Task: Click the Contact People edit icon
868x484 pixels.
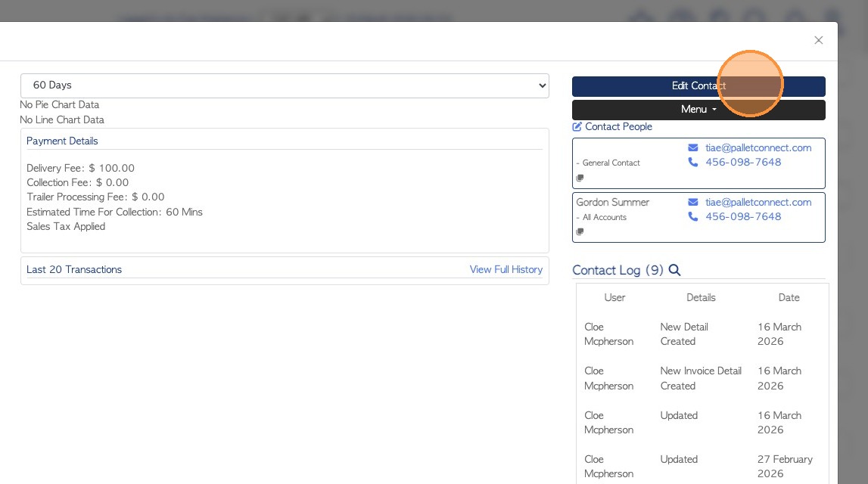Action: click(x=577, y=126)
